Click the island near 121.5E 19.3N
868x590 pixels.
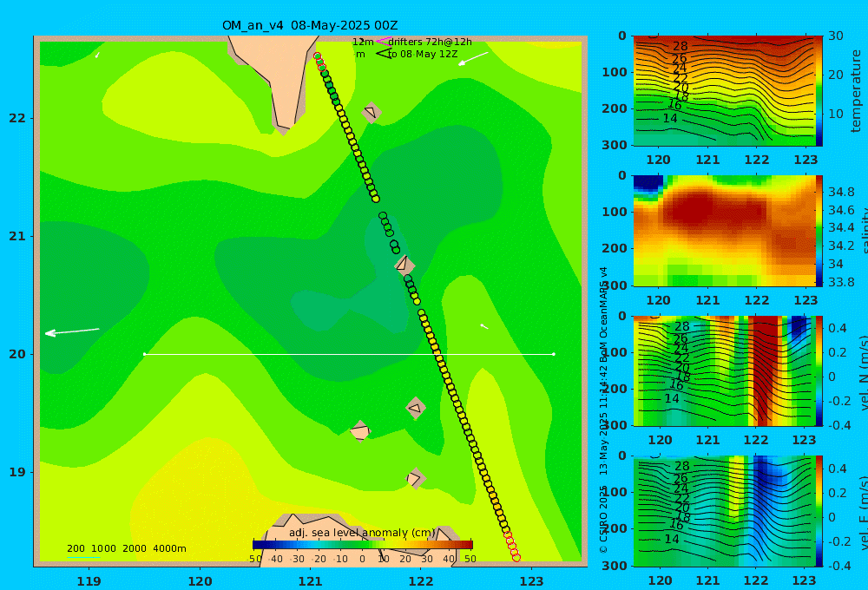[360, 431]
